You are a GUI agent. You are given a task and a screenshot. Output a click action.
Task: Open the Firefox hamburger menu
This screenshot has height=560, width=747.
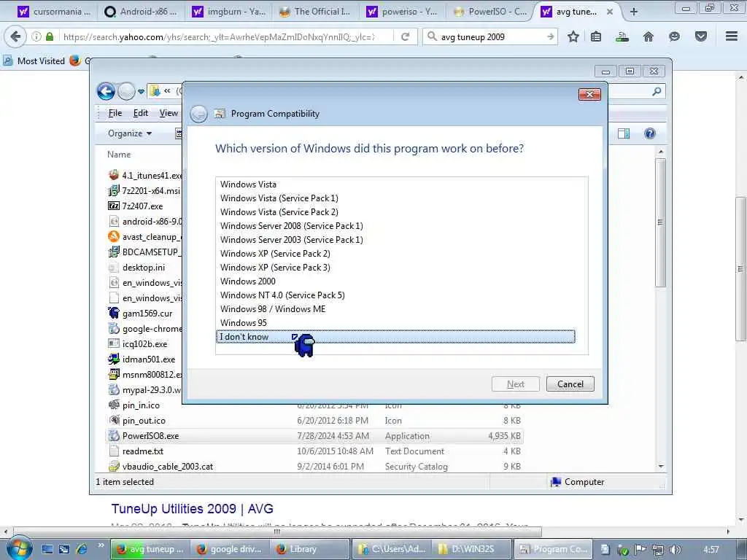pyautogui.click(x=732, y=36)
